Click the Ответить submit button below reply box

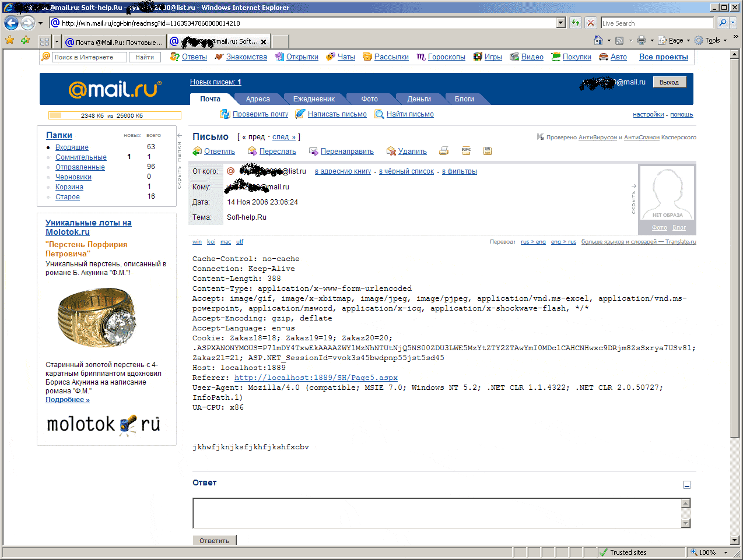pyautogui.click(x=214, y=540)
